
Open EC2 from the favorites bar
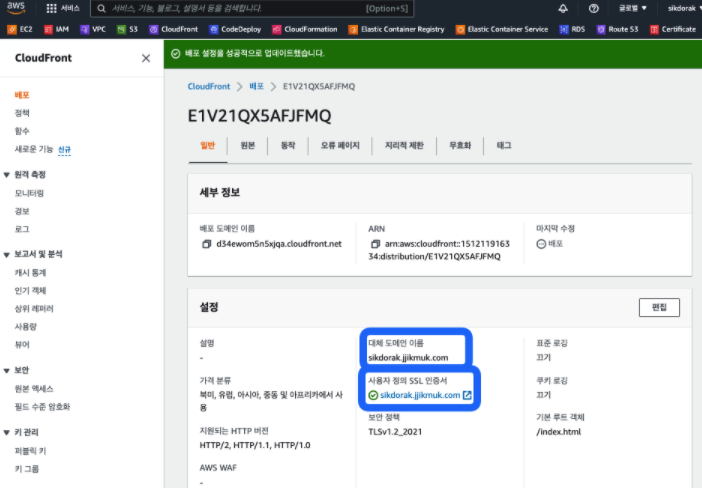tap(20, 30)
